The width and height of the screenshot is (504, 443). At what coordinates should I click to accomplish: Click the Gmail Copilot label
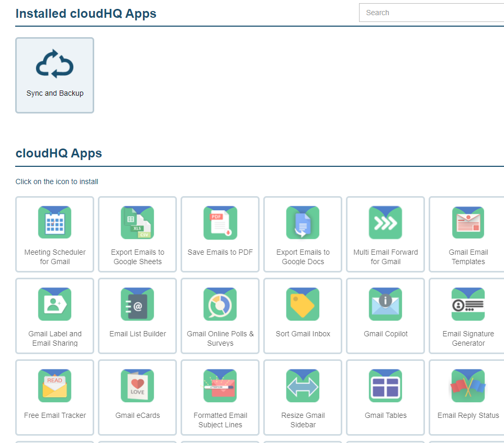(x=385, y=334)
